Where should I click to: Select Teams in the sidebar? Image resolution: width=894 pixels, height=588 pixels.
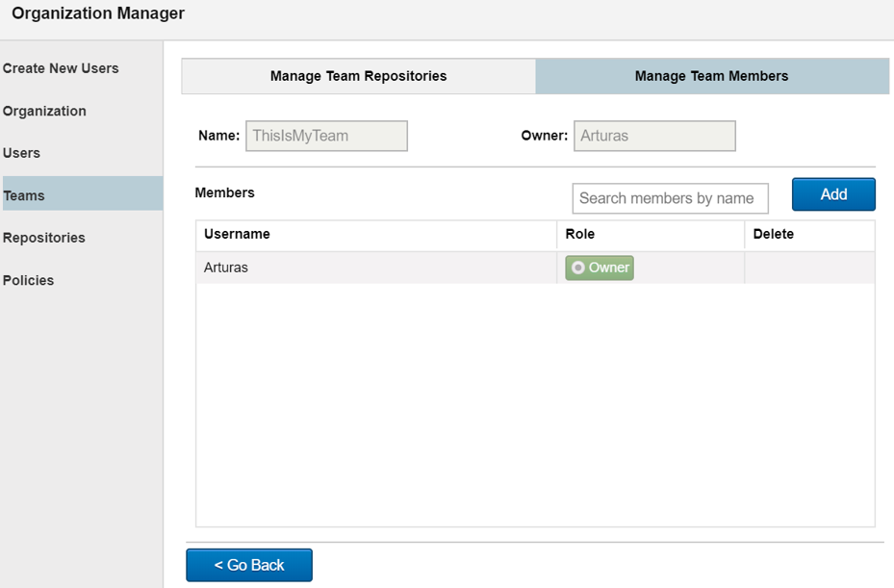click(83, 193)
